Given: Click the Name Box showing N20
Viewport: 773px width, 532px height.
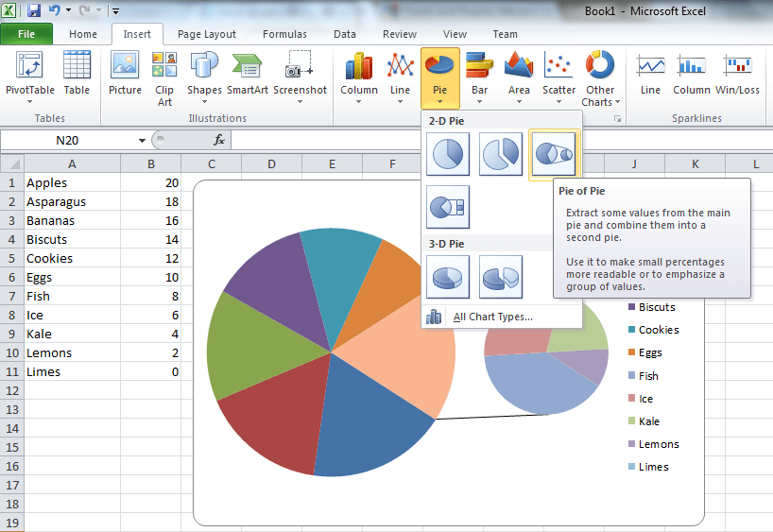Looking at the screenshot, I should click(x=67, y=141).
